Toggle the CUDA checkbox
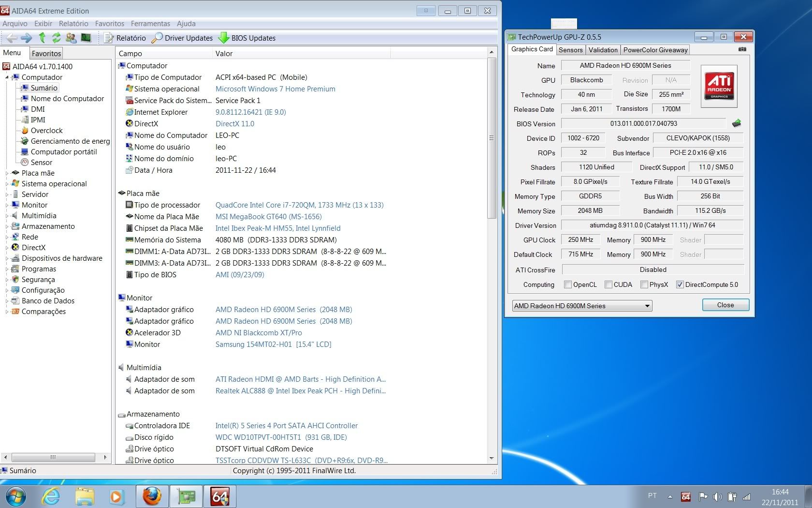This screenshot has height=508, width=812. (609, 284)
